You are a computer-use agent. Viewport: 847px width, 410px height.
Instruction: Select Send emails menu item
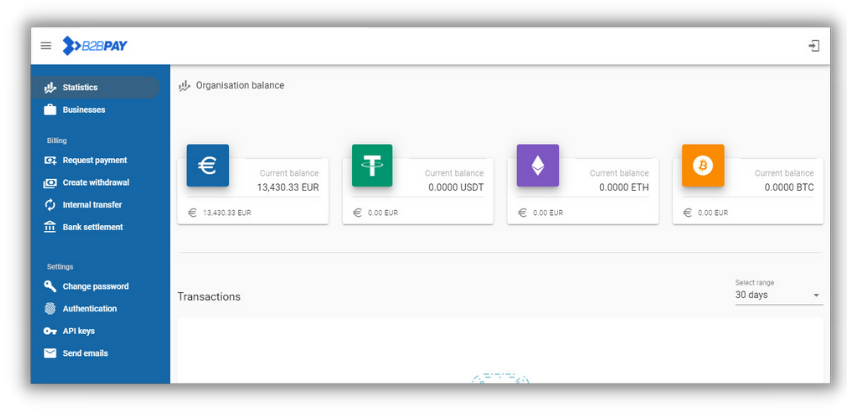pyautogui.click(x=95, y=353)
